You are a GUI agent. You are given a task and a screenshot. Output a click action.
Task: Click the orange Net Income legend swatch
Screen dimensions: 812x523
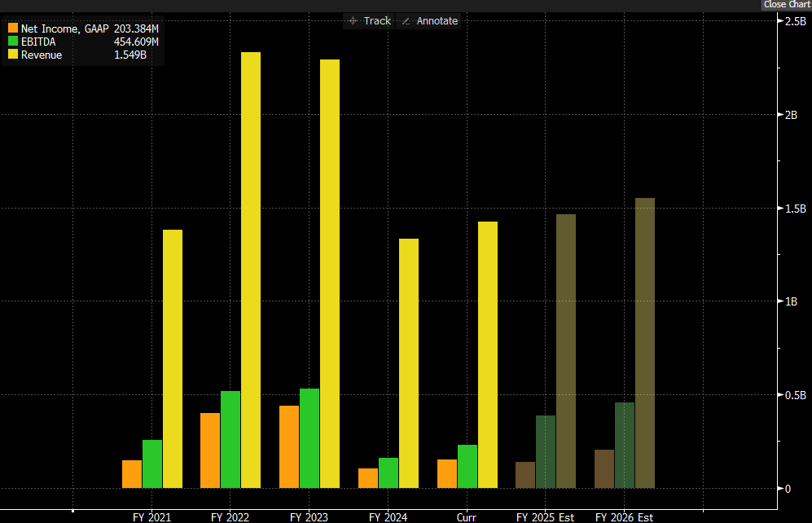[x=12, y=29]
